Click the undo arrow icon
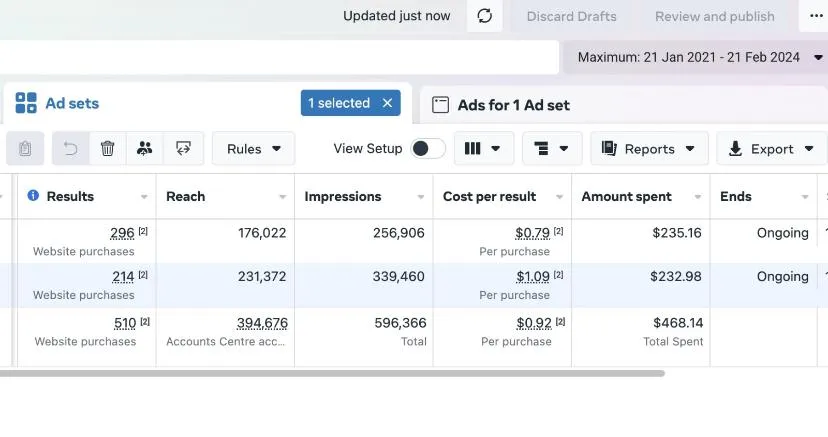This screenshot has width=828, height=437. [x=70, y=149]
